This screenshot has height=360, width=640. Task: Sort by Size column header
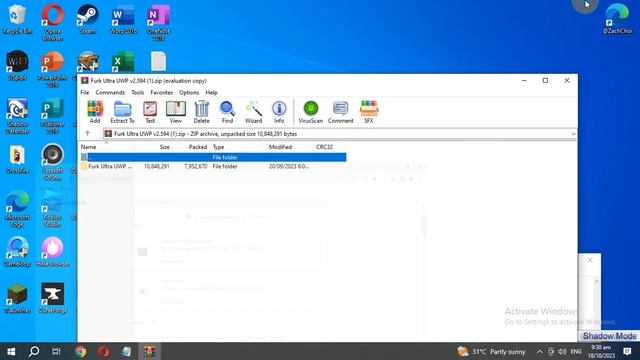164,147
